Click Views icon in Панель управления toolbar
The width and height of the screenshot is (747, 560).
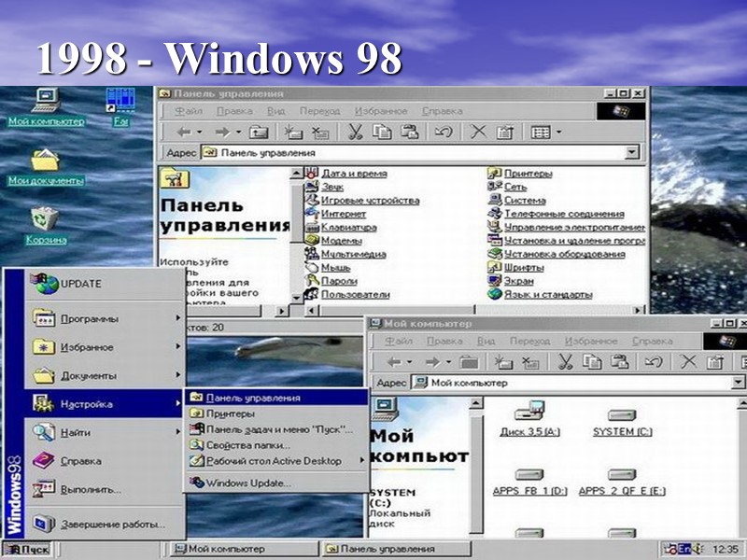pos(541,132)
